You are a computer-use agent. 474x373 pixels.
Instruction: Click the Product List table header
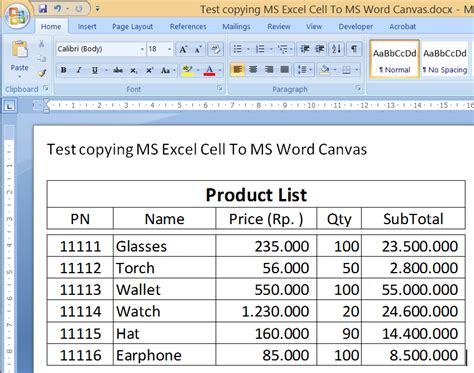tap(256, 195)
